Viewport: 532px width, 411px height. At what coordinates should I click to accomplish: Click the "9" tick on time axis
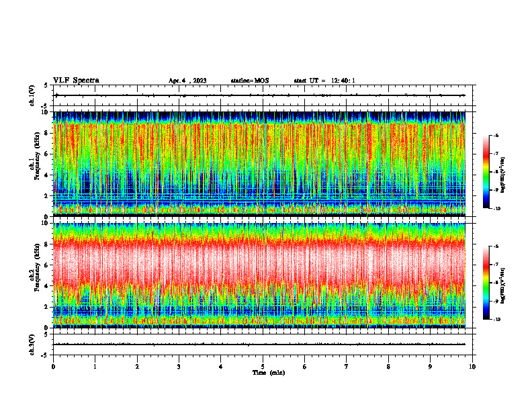coord(430,367)
